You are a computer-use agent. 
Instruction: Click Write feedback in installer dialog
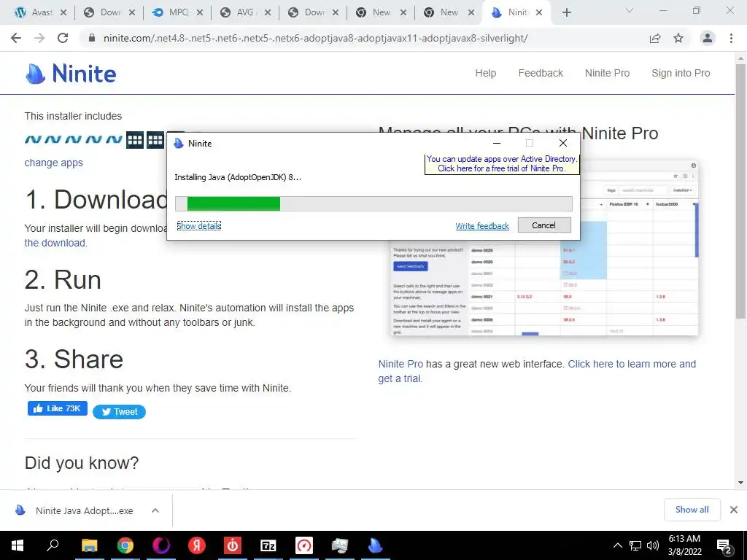click(x=482, y=226)
